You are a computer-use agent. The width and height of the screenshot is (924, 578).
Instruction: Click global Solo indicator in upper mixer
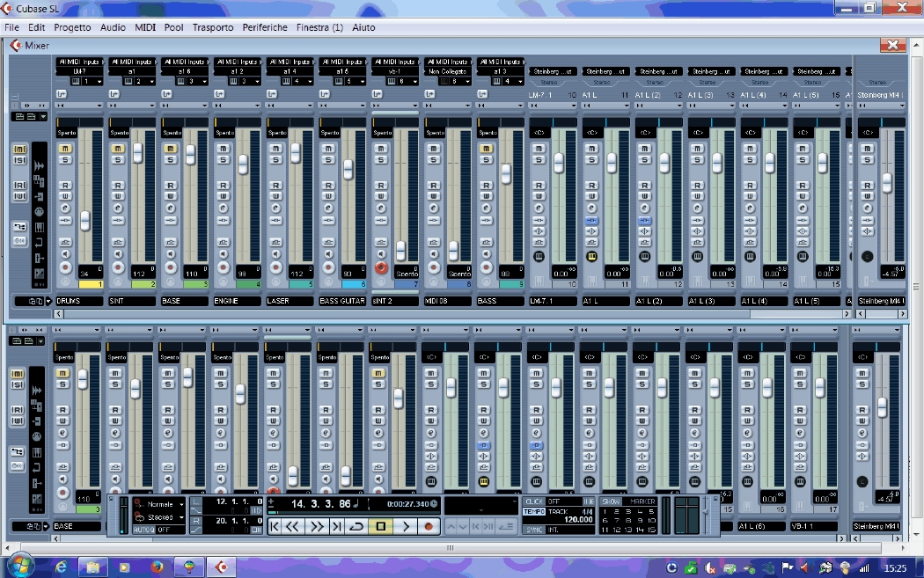pos(19,160)
